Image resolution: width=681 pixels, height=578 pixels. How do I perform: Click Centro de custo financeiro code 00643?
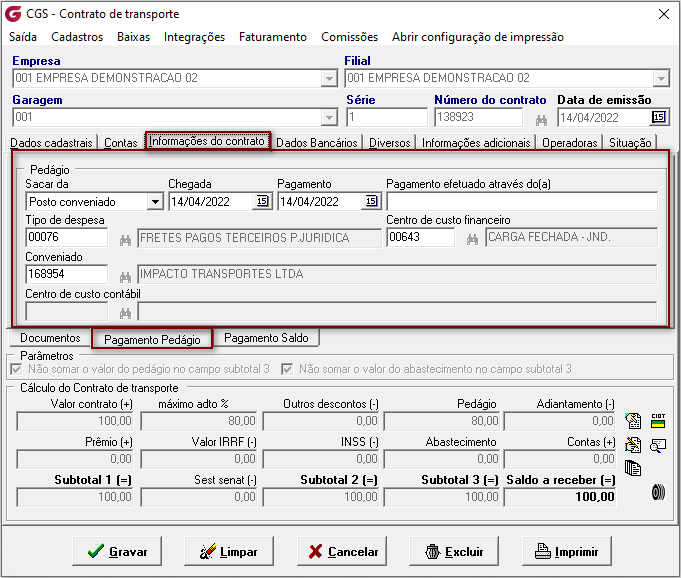click(x=420, y=238)
